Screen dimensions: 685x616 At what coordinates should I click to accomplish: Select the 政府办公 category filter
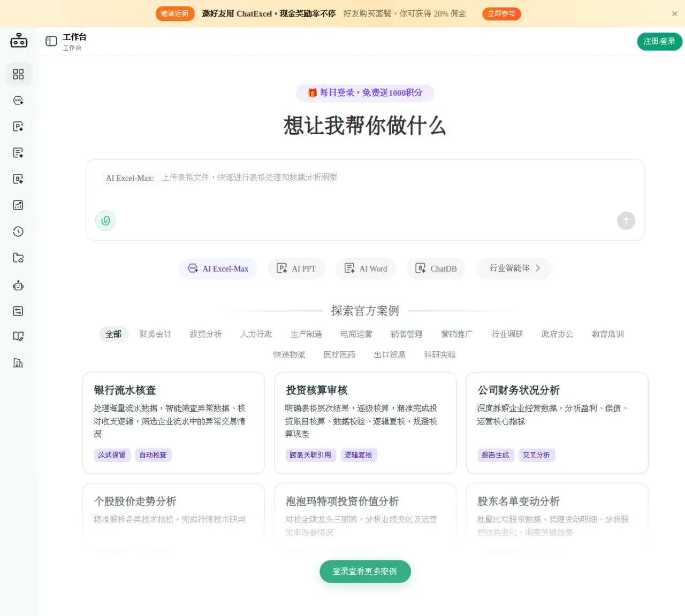pos(558,334)
